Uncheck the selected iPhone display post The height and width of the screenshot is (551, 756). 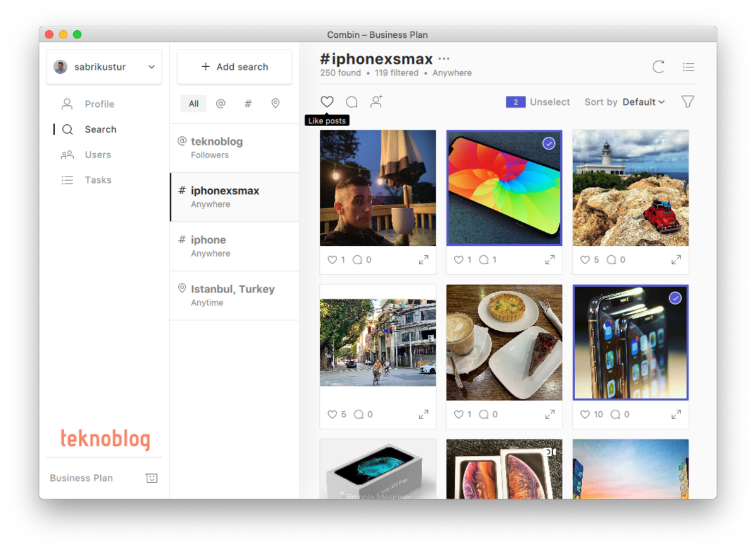pyautogui.click(x=675, y=298)
